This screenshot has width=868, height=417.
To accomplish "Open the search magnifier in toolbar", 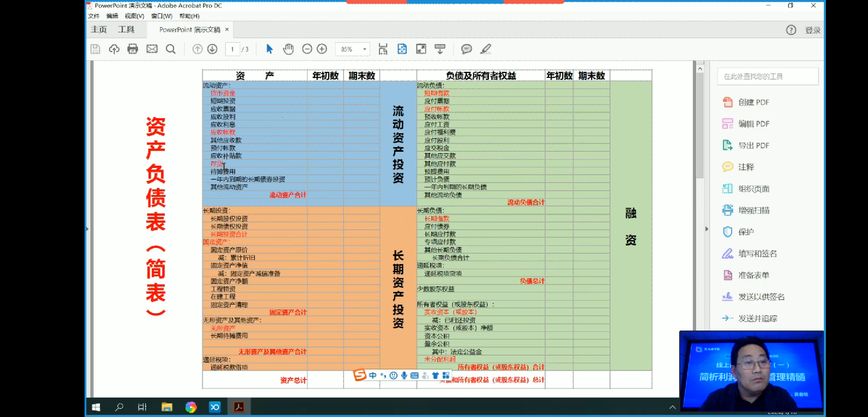I will point(170,49).
